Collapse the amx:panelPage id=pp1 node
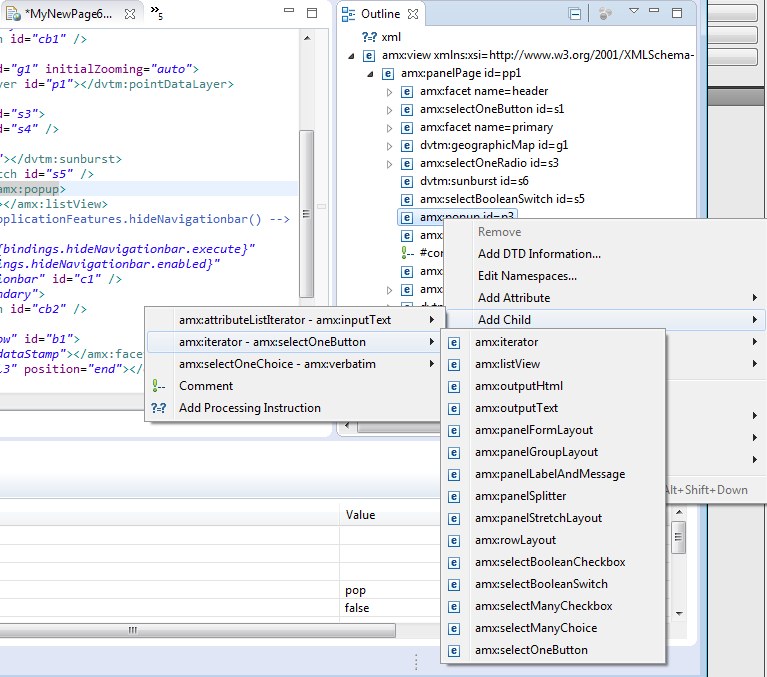This screenshot has height=677, width=767. 370,74
